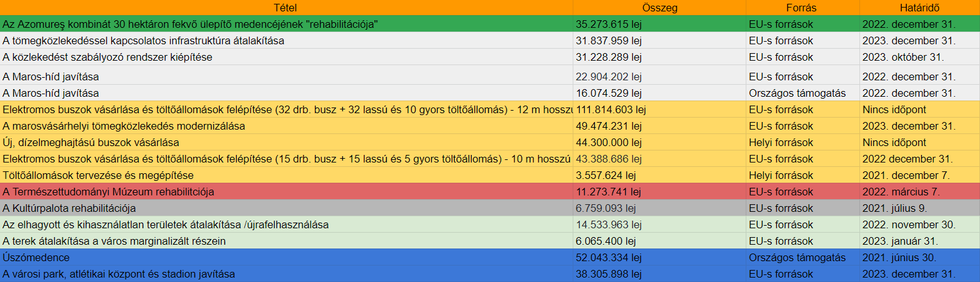Select the 111.814.603 lej amount cell
980x282 pixels.
[x=611, y=109]
